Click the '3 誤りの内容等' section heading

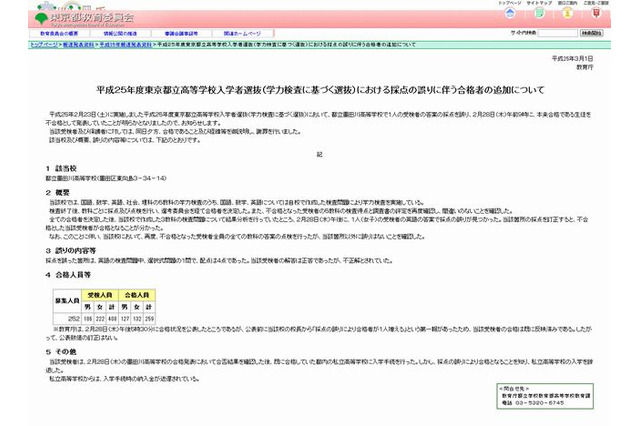coord(71,251)
